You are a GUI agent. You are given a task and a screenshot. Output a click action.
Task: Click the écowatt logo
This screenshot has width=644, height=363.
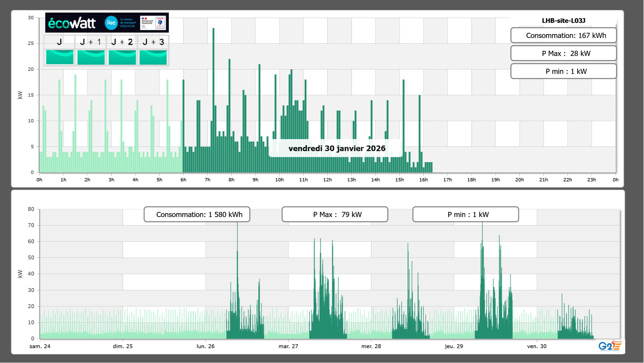(x=72, y=23)
